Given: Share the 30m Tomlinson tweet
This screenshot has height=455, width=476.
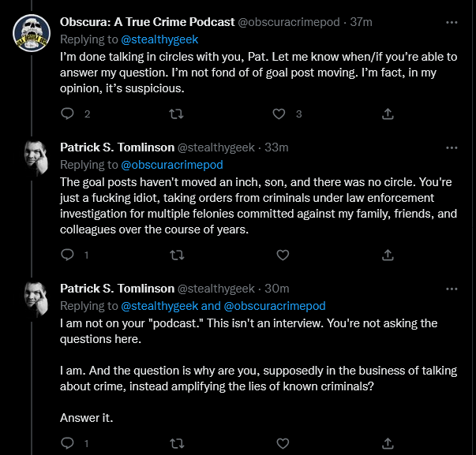Looking at the screenshot, I should 388,443.
